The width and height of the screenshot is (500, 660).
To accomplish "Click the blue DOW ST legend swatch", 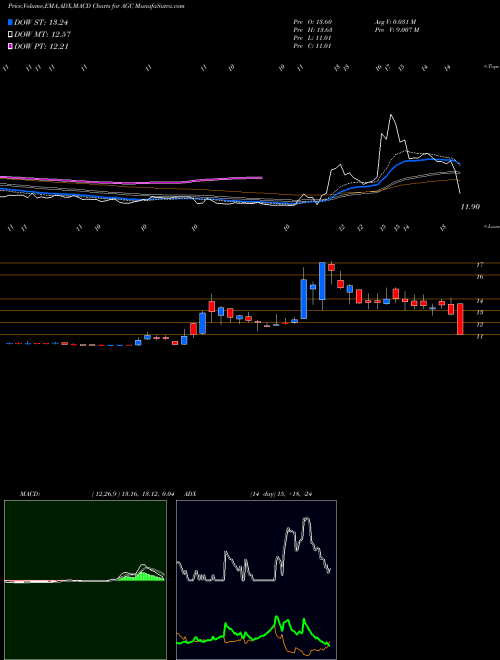I will click(10, 22).
